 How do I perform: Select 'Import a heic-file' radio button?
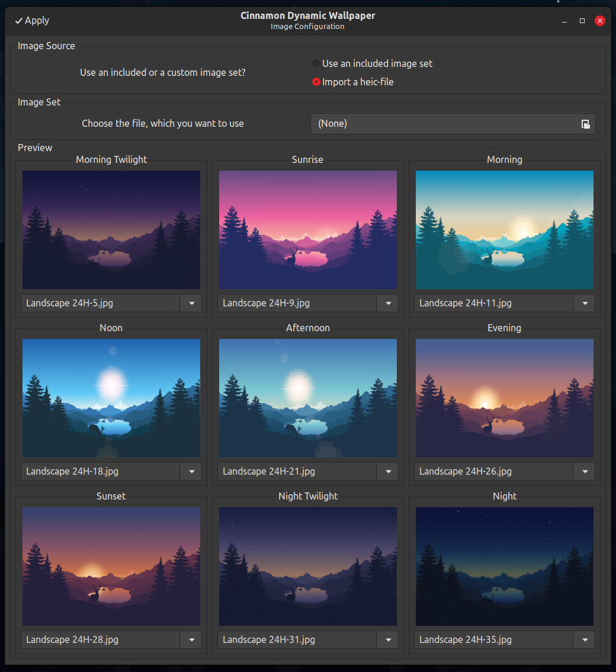[x=316, y=82]
